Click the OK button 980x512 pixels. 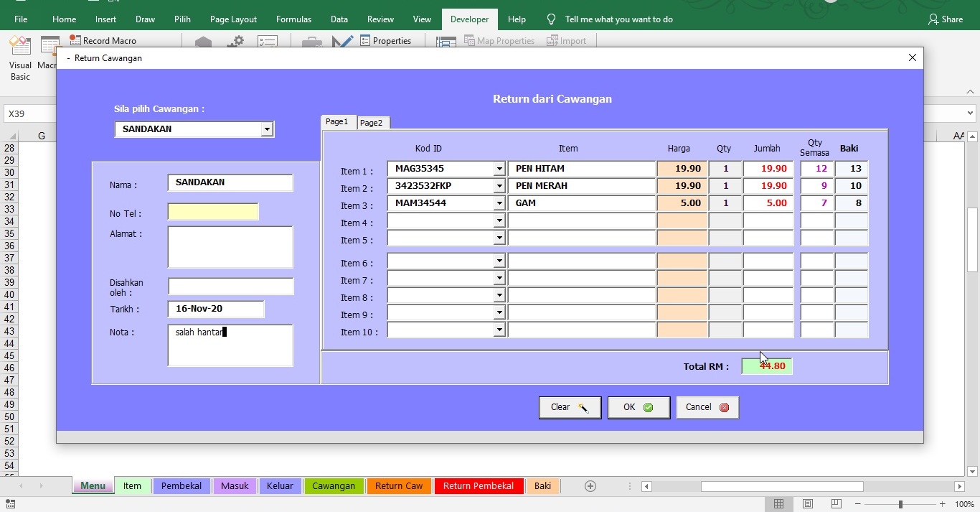point(639,407)
